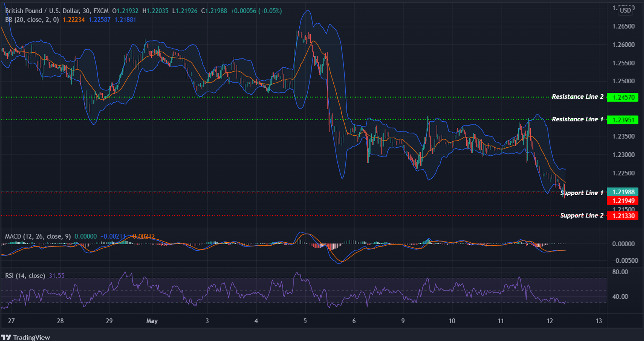Click the orange MACD value -0.00212
Image resolution: width=644 pixels, height=341 pixels.
coord(144,236)
